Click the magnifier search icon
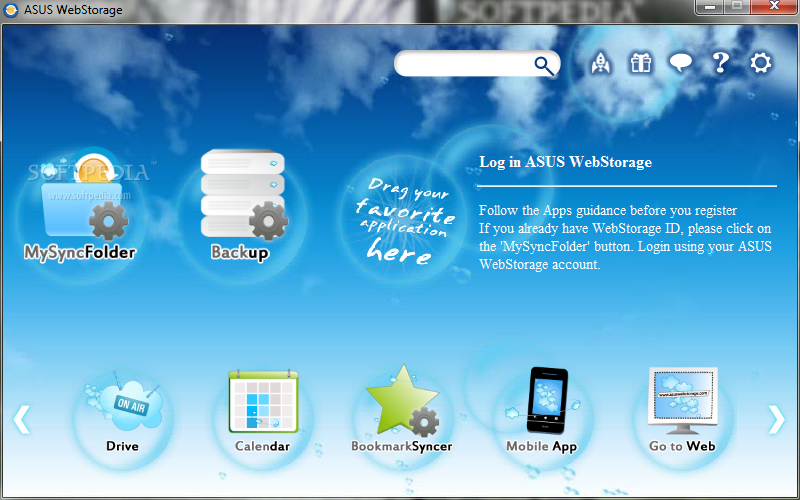Viewport: 800px width, 500px height. coord(544,65)
